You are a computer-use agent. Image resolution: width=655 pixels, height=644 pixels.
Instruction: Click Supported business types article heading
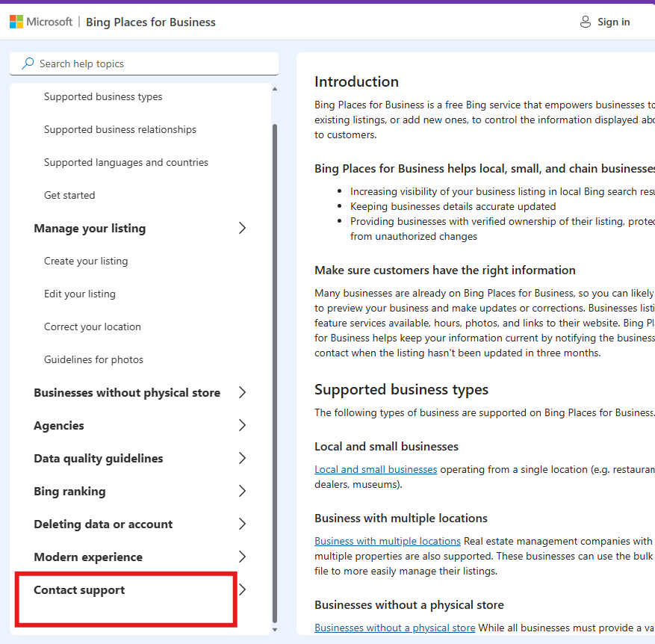click(x=401, y=389)
